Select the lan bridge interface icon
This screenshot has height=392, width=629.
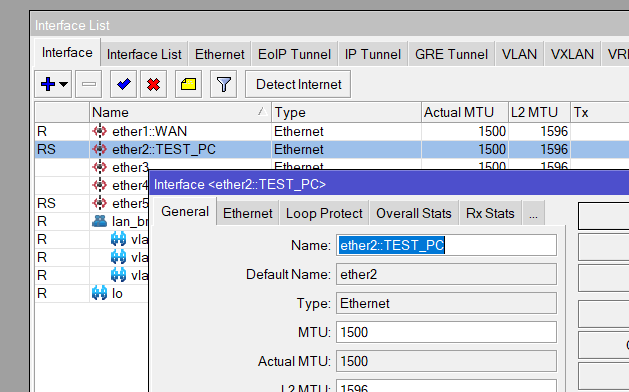(99, 221)
